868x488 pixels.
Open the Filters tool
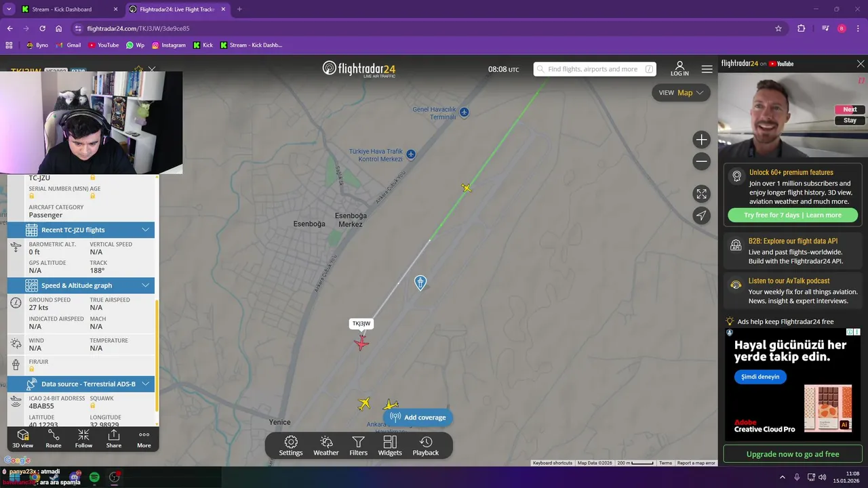click(x=358, y=446)
